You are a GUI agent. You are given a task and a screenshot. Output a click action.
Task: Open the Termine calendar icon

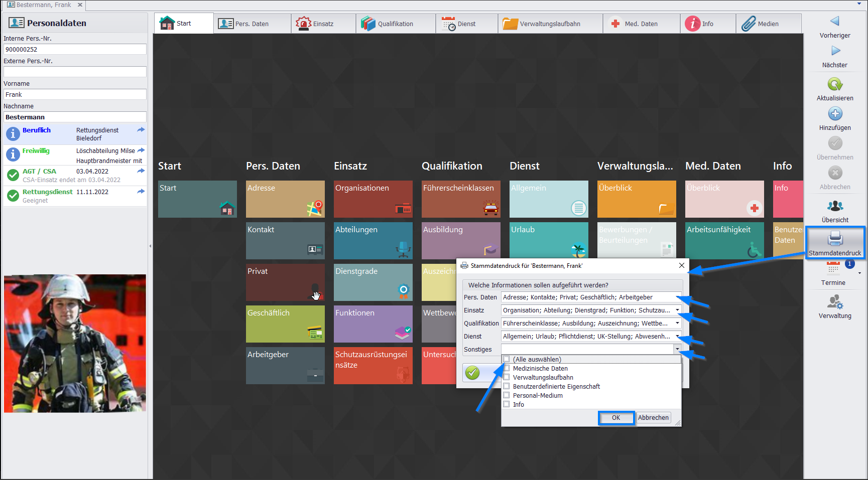pos(833,268)
